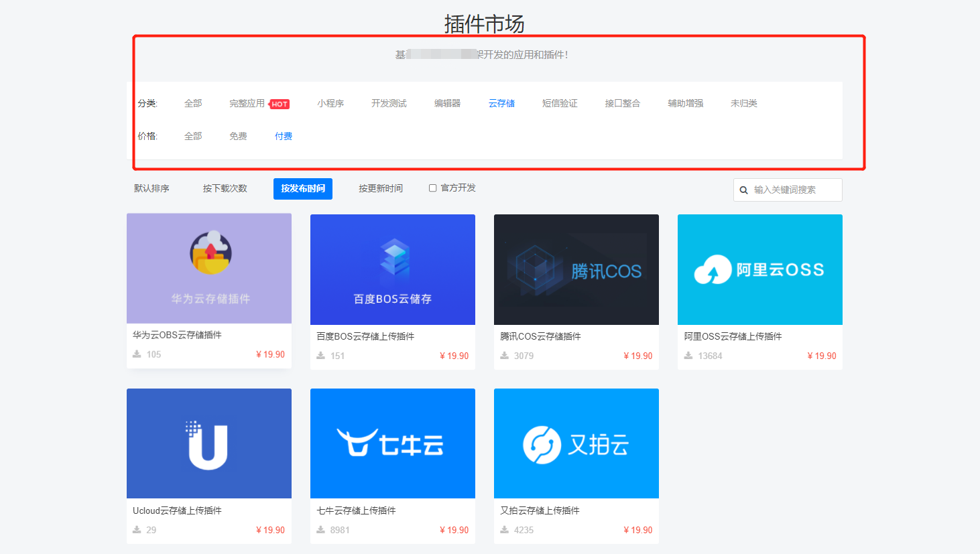Click ¥19.90 price of 腾讯COS plugin
The height and width of the screenshot is (554, 980).
[637, 356]
